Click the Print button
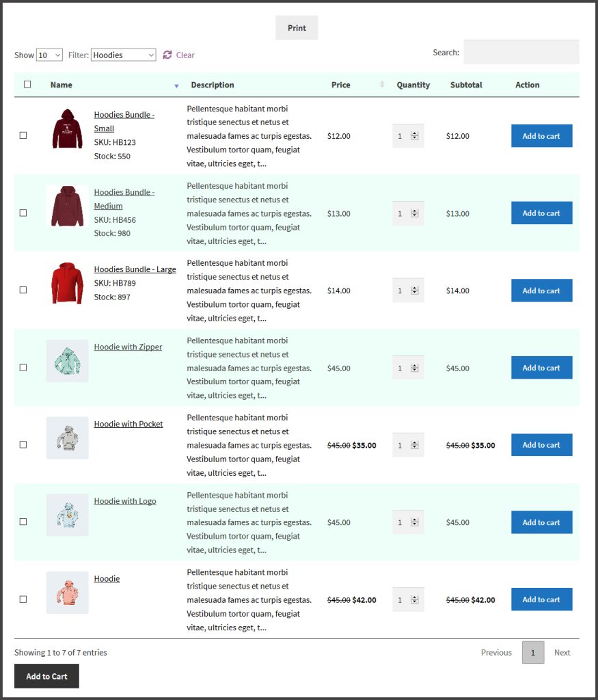The height and width of the screenshot is (700, 598). pyautogui.click(x=297, y=28)
